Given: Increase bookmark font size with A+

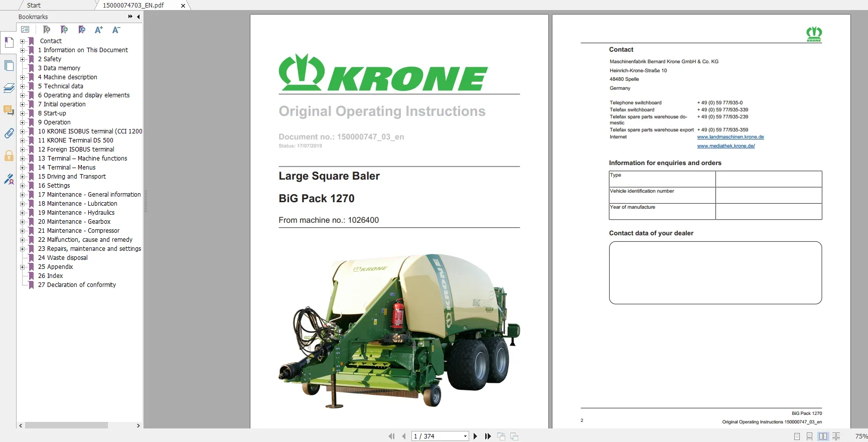Looking at the screenshot, I should (99, 30).
